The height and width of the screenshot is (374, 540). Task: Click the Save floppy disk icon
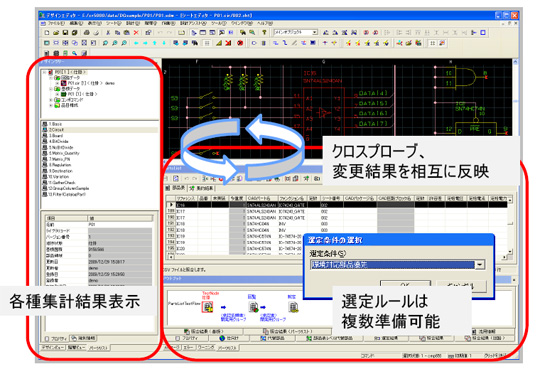tap(65, 33)
